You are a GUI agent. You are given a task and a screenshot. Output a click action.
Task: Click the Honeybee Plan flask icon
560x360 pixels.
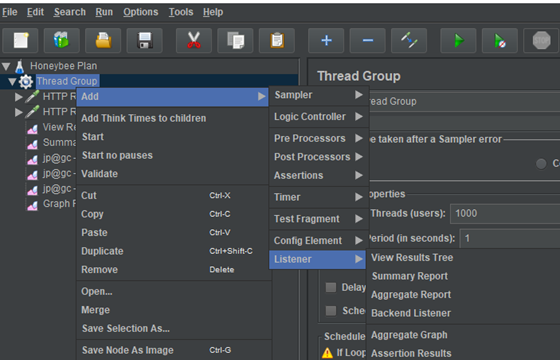20,66
